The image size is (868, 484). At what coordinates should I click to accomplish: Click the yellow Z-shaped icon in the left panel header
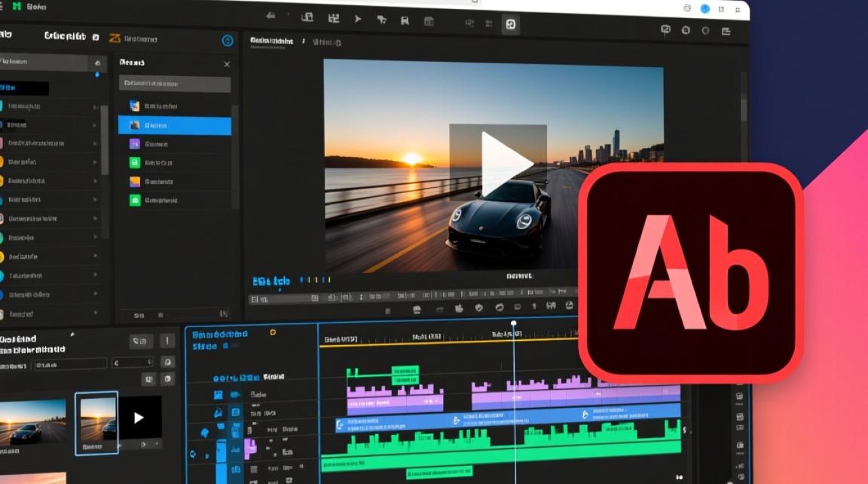tap(115, 38)
